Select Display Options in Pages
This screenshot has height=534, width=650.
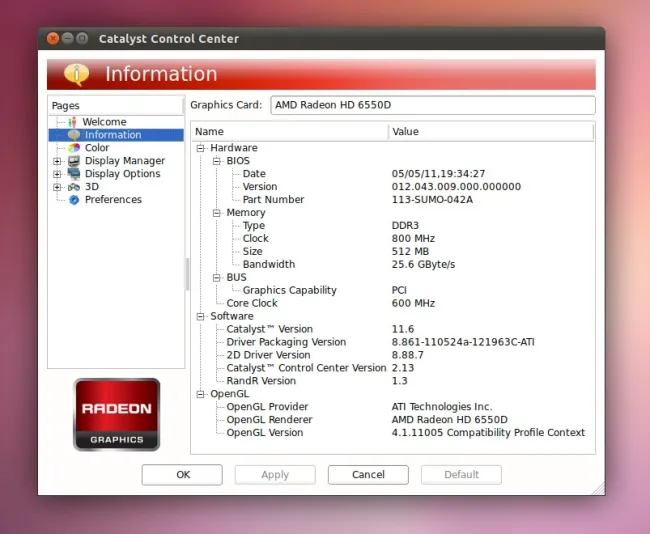[x=122, y=173]
